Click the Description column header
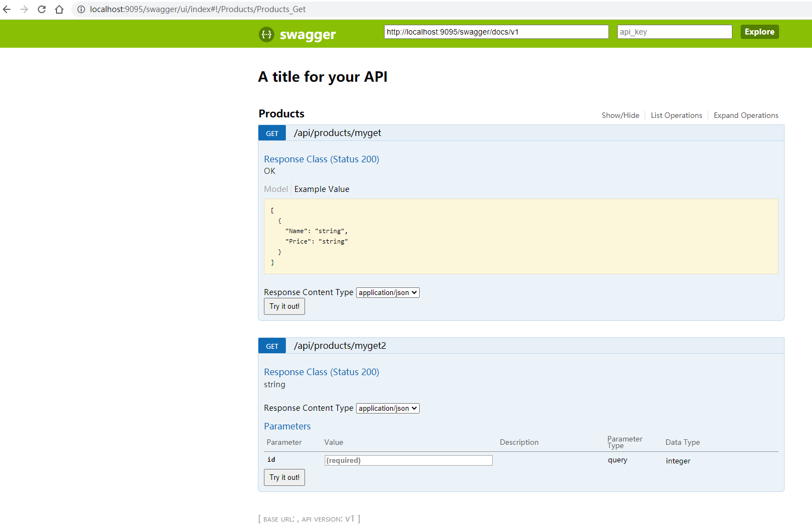The width and height of the screenshot is (812, 532). (519, 442)
